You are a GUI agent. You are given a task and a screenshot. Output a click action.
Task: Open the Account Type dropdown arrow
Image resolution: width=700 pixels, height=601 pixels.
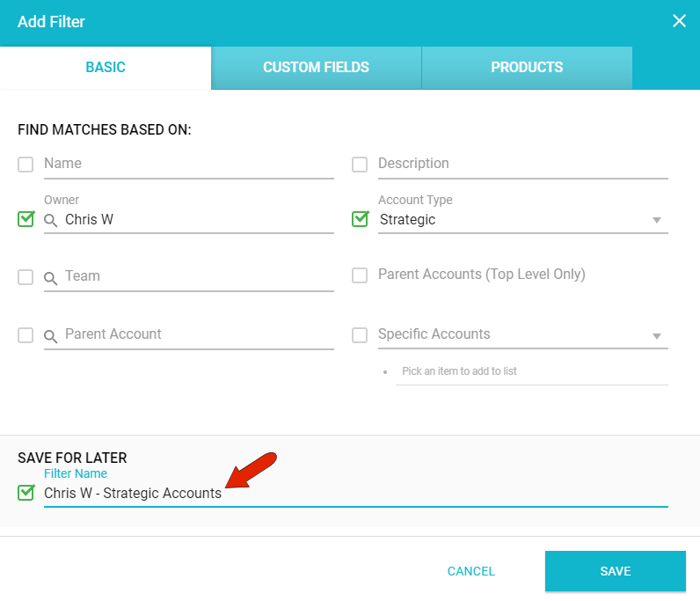click(656, 220)
